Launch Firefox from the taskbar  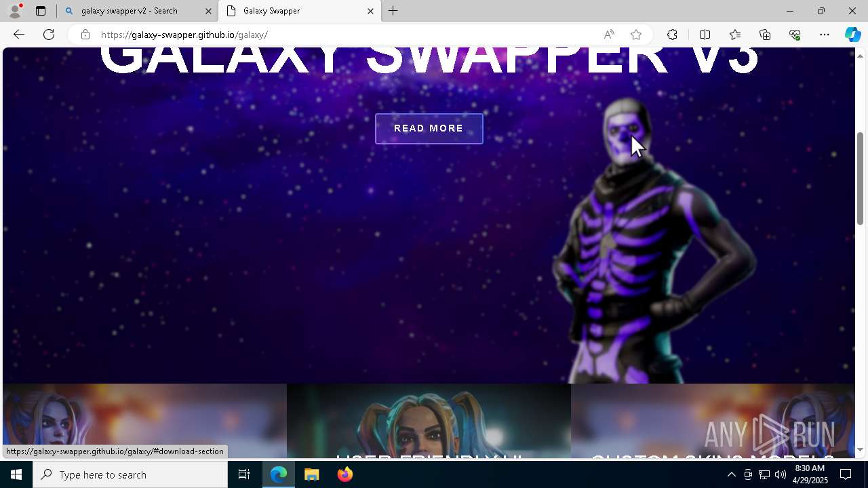344,474
